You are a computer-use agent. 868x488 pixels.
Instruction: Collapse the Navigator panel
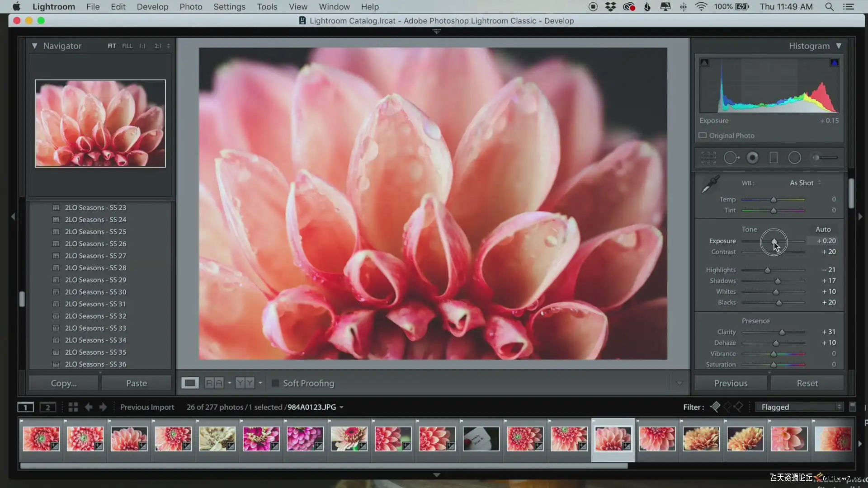(34, 46)
